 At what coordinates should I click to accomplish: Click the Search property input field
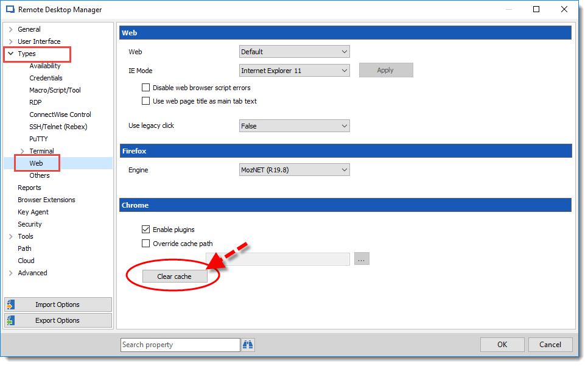tap(180, 345)
